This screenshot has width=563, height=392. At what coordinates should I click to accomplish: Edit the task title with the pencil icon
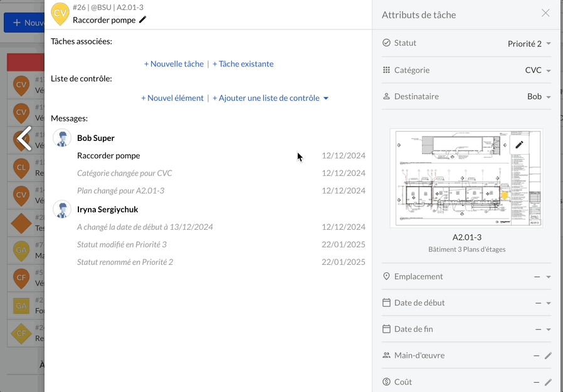[x=142, y=20]
